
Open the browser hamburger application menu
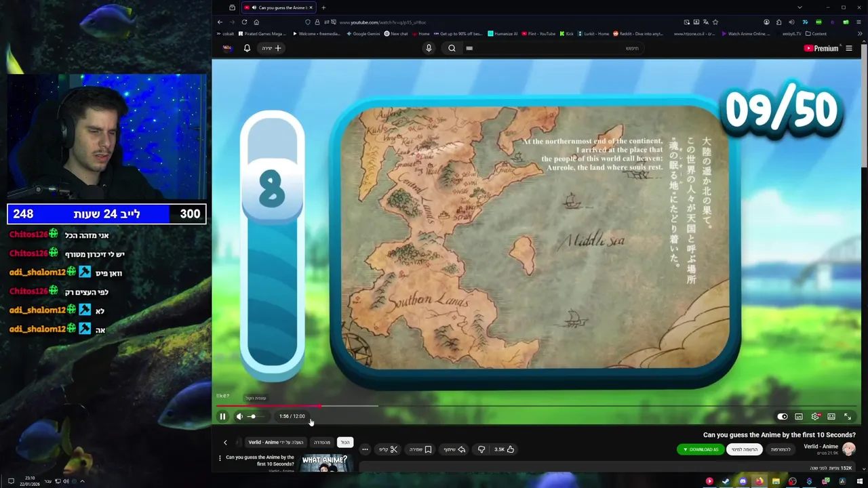[859, 22]
